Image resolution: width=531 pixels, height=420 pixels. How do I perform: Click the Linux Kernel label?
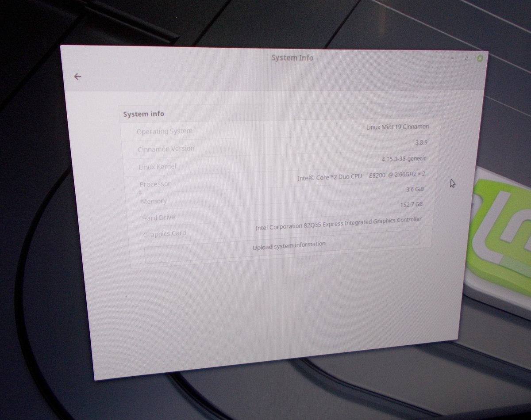tap(157, 167)
